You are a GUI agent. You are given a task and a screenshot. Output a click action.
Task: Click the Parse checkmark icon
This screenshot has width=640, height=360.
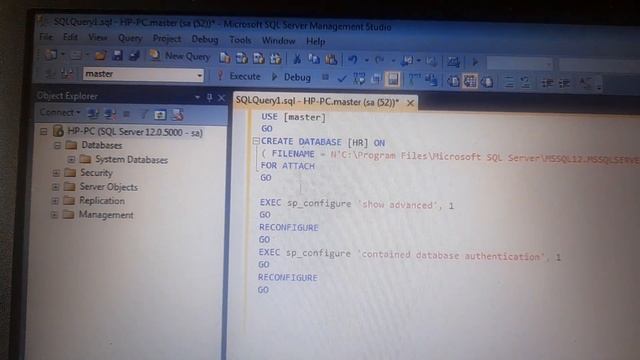coord(342,78)
